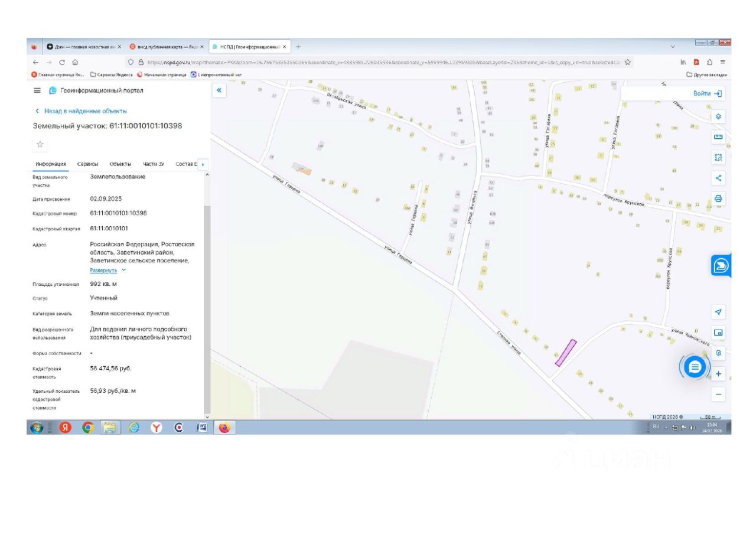The height and width of the screenshot is (534, 756).
Task: Expand the full address with Развернуть
Action: click(x=107, y=270)
